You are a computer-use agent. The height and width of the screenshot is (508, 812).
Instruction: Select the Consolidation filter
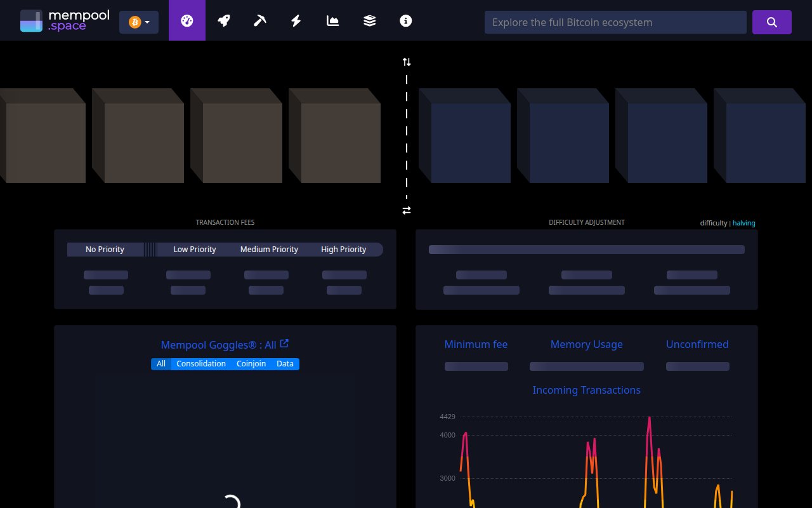coord(201,364)
